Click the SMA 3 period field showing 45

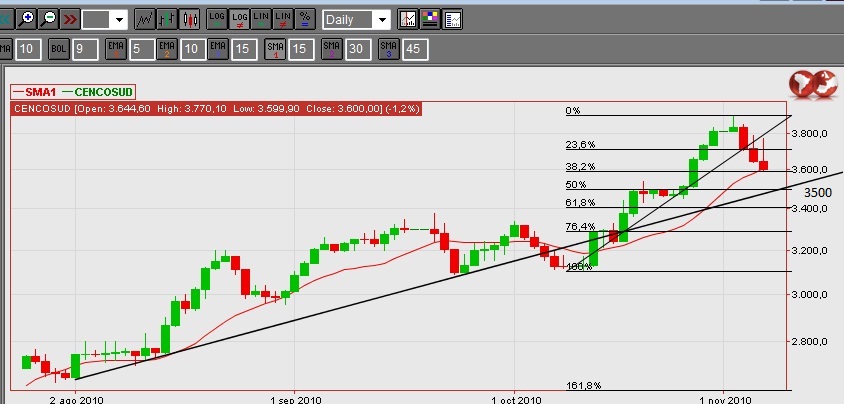tap(415, 49)
